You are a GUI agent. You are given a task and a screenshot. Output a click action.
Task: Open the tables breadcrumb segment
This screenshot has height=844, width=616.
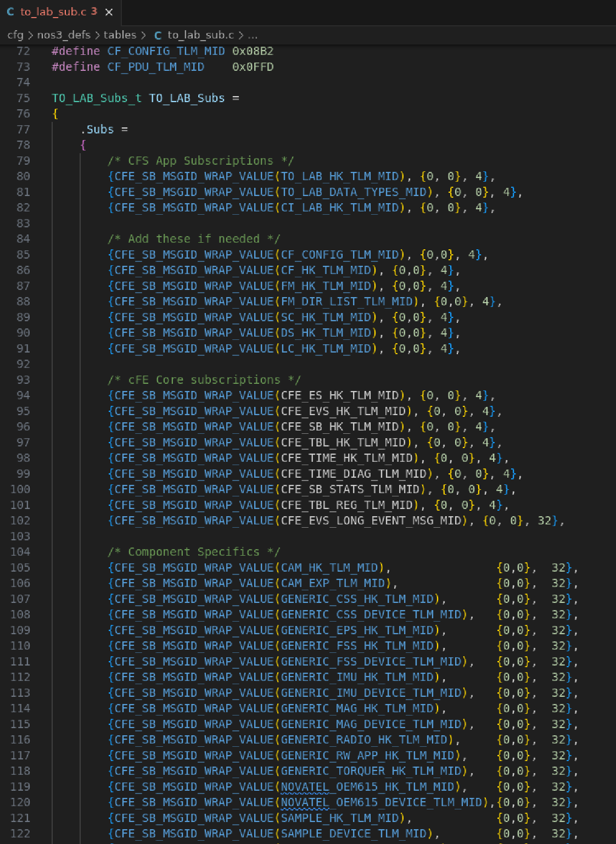coord(120,35)
